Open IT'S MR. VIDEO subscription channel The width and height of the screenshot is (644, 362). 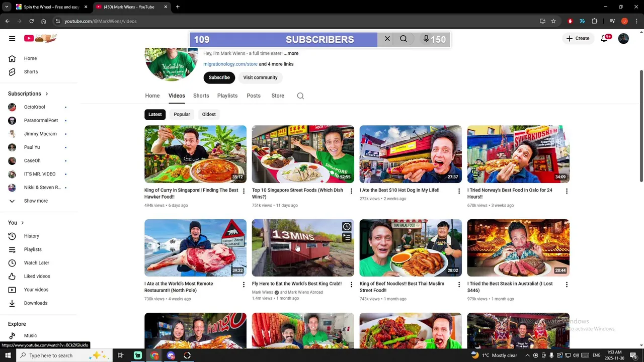click(x=39, y=174)
